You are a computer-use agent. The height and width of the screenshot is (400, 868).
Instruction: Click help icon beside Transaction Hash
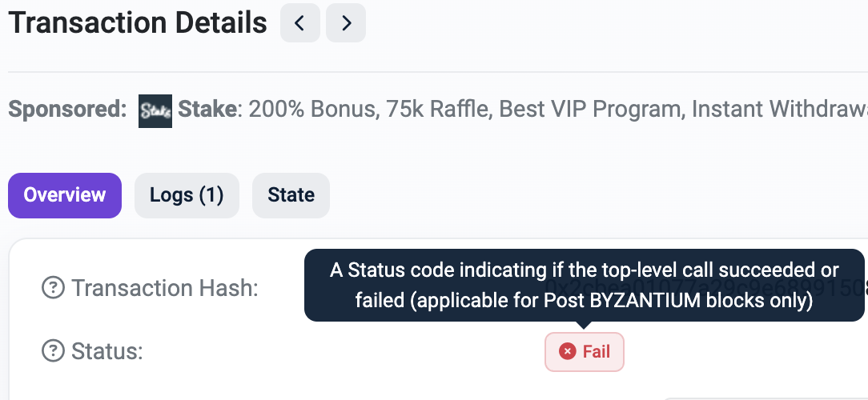pyautogui.click(x=53, y=288)
